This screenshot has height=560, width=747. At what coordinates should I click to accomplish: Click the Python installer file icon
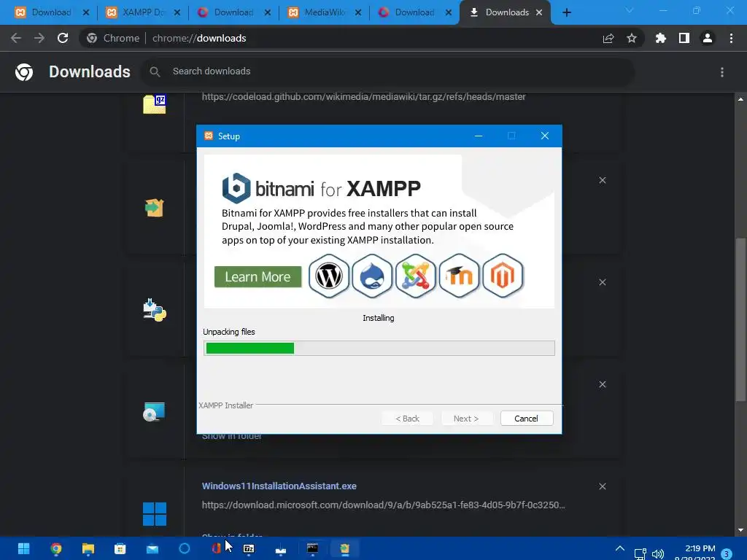pos(155,310)
